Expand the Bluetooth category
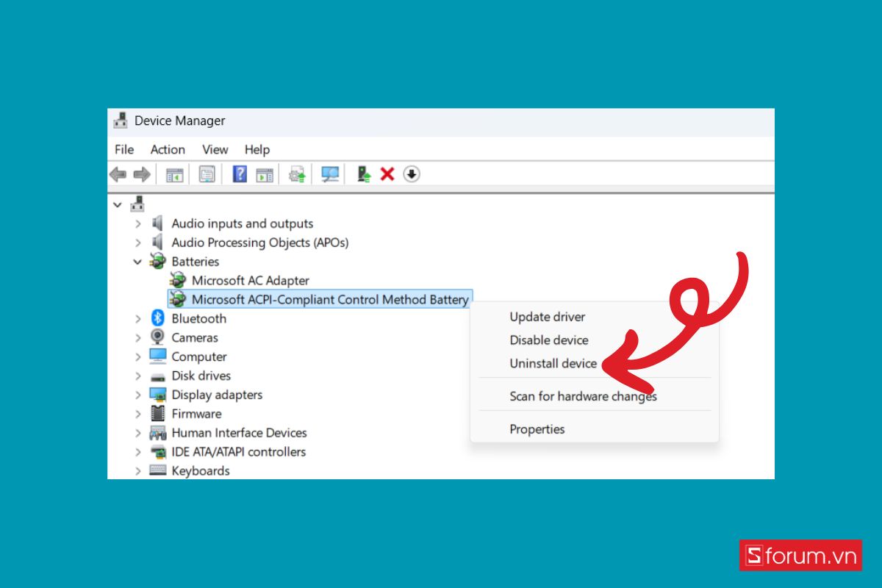Screen dimensions: 882x588 pyautogui.click(x=137, y=318)
